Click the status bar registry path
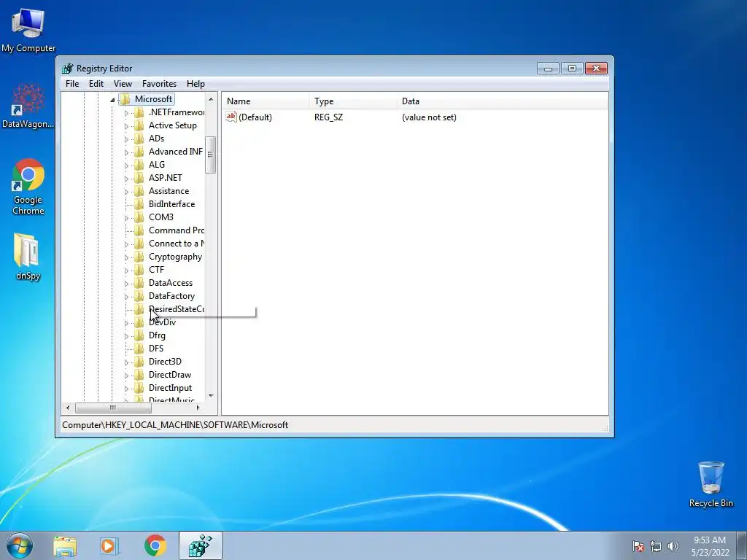 click(175, 425)
